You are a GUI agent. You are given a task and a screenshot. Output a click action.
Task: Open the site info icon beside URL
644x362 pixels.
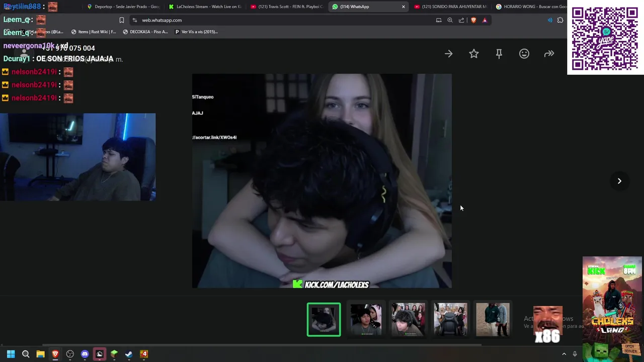coord(134,20)
